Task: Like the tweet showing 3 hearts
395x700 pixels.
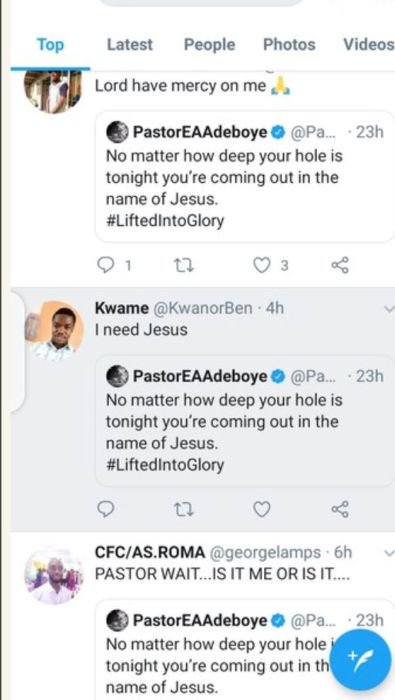Action: click(x=262, y=266)
